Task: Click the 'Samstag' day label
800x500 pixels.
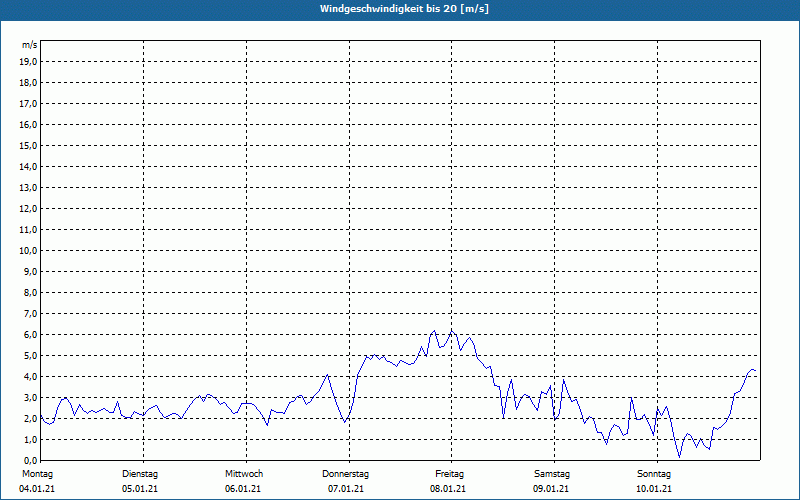Action: click(x=552, y=474)
